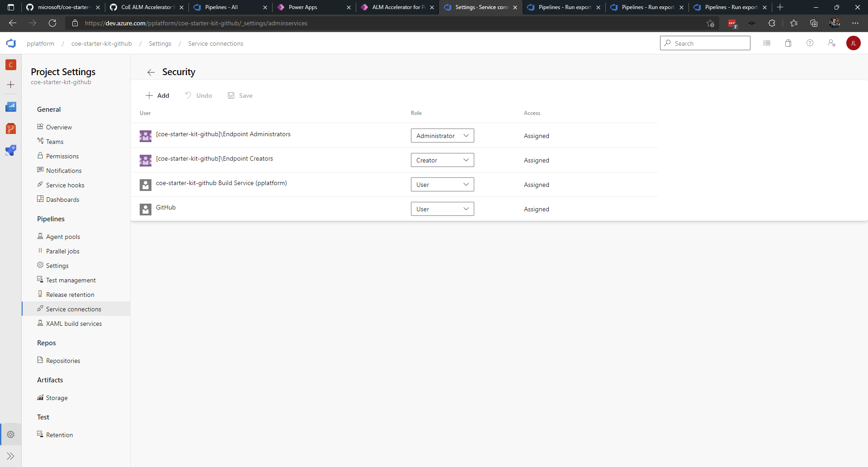Click the Search input field
Screen dimensions: 868x467
coord(705,43)
